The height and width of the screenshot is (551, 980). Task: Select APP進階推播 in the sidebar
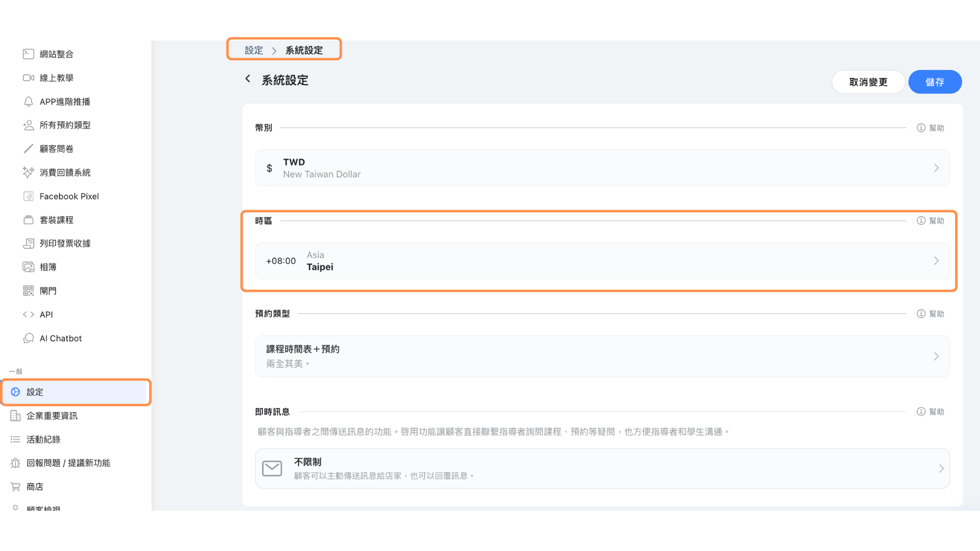(65, 102)
